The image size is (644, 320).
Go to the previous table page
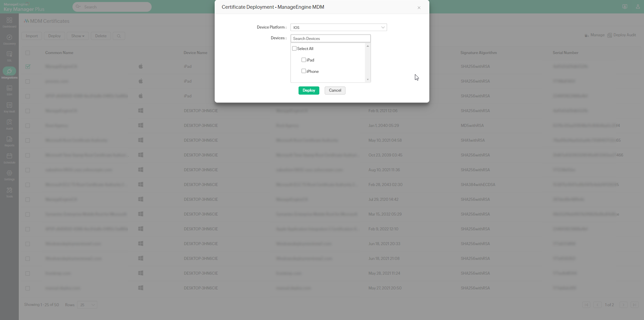click(x=597, y=305)
